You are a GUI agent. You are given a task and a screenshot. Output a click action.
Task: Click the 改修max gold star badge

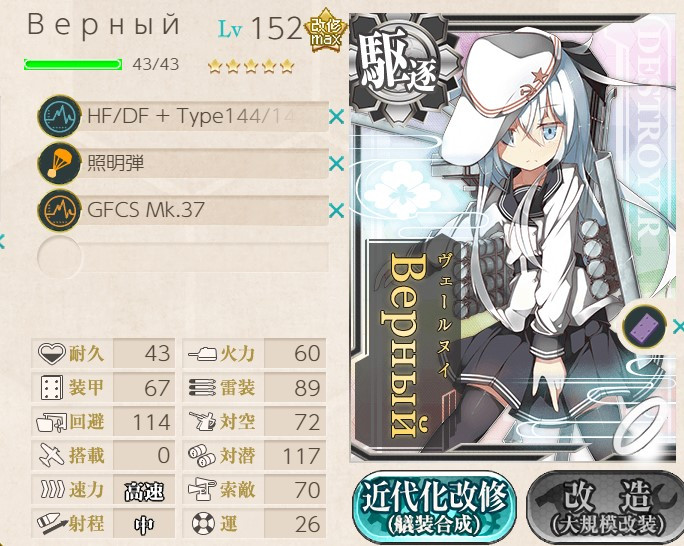pyautogui.click(x=325, y=30)
